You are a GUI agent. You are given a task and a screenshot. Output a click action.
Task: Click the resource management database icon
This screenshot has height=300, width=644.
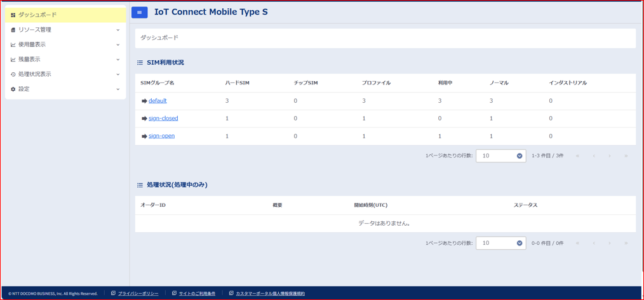pos(13,30)
